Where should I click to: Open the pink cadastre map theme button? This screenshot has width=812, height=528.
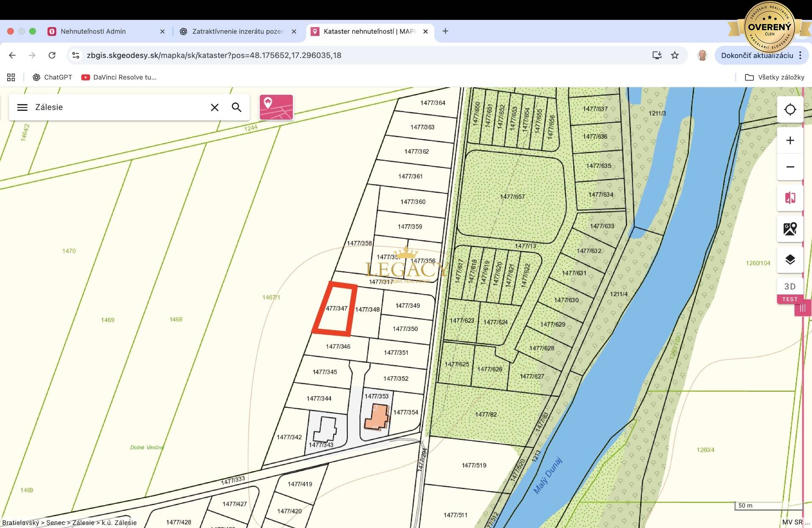(276, 107)
